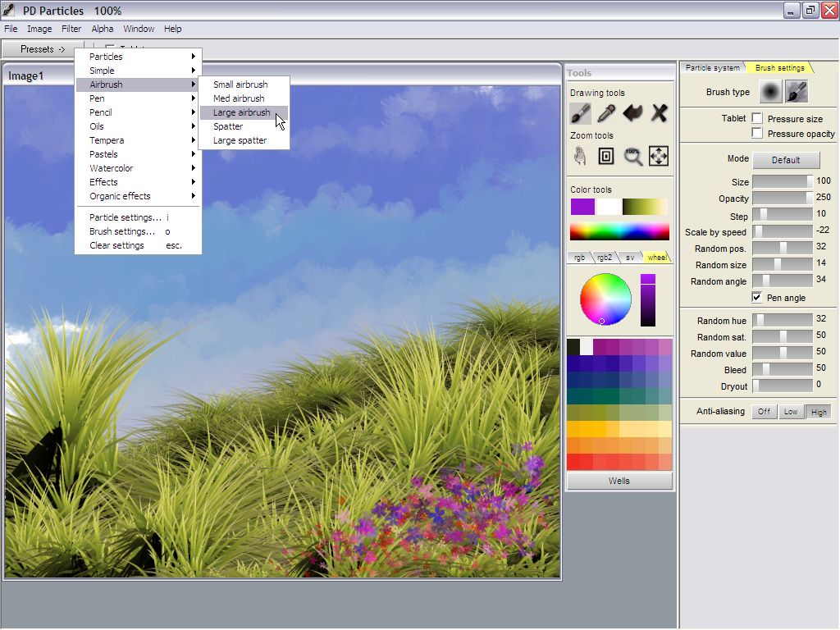Choose Large airbrush from the submenu
The height and width of the screenshot is (630, 840).
pos(242,112)
